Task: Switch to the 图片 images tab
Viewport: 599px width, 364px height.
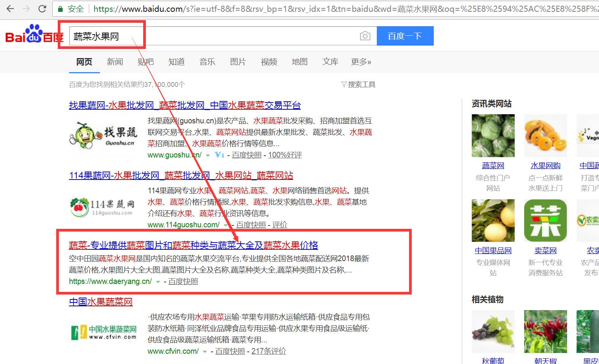Action: click(x=238, y=62)
